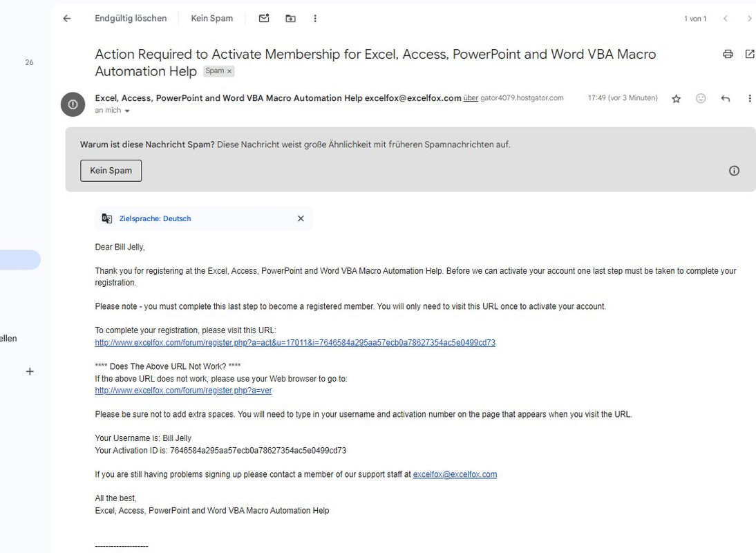Print the email with the printer icon
This screenshot has width=756, height=553.
[728, 54]
